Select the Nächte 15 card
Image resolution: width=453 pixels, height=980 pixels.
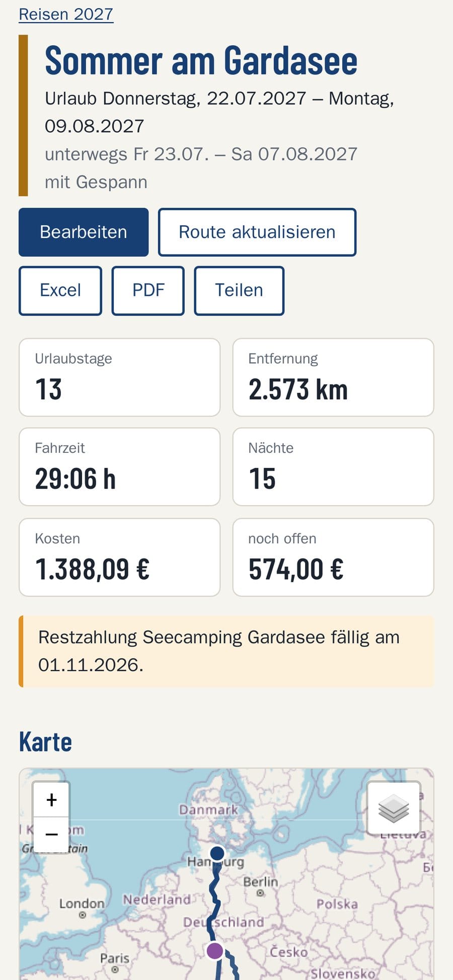pyautogui.click(x=333, y=467)
